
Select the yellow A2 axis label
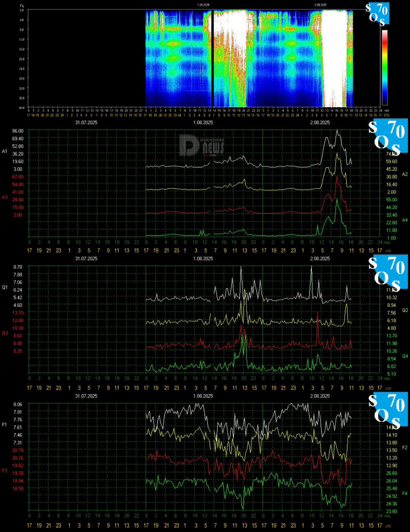(x=405, y=174)
